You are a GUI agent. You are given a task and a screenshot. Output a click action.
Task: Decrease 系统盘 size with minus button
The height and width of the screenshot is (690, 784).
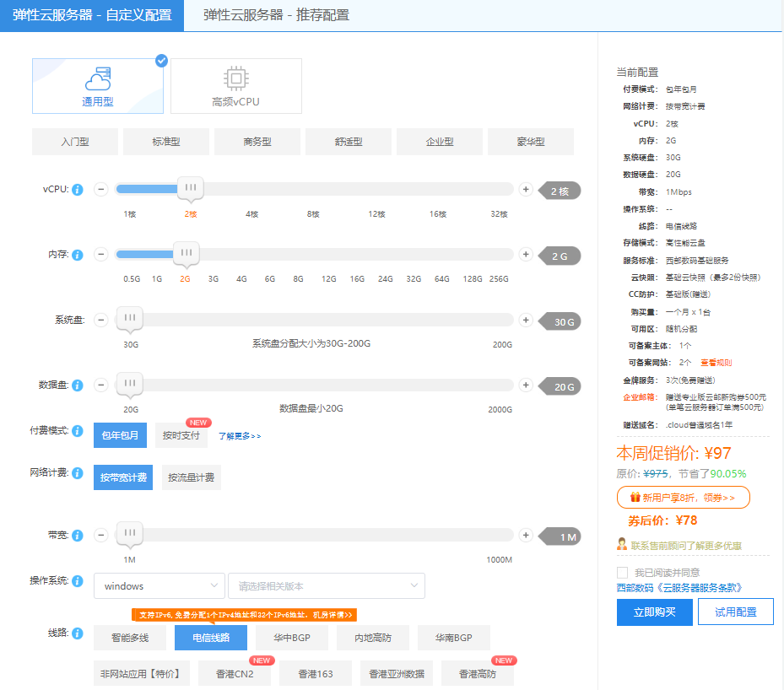pos(101,320)
